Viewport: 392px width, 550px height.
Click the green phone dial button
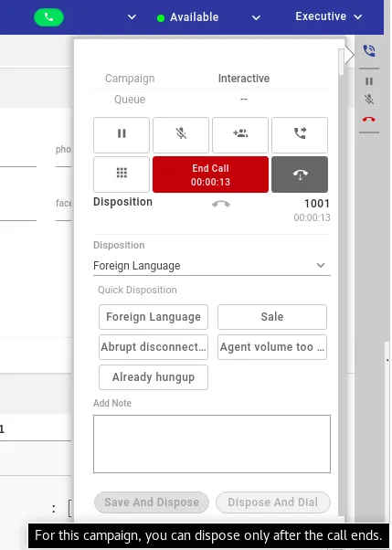[x=48, y=16]
